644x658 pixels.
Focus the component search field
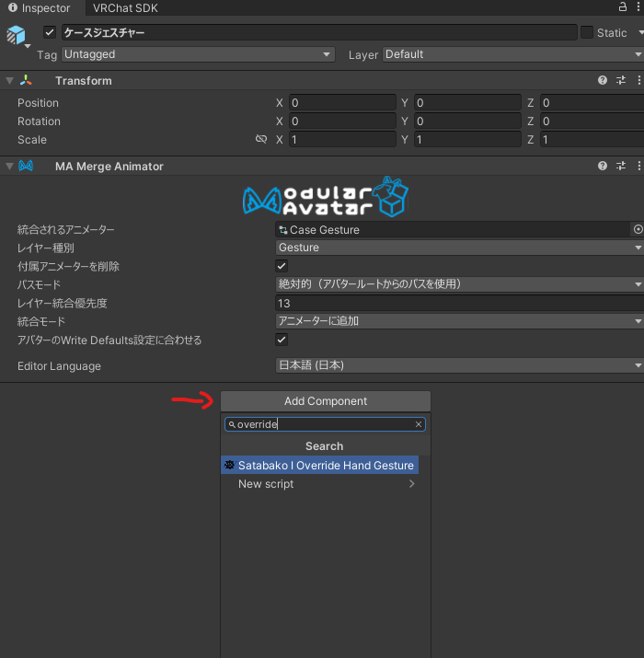325,424
